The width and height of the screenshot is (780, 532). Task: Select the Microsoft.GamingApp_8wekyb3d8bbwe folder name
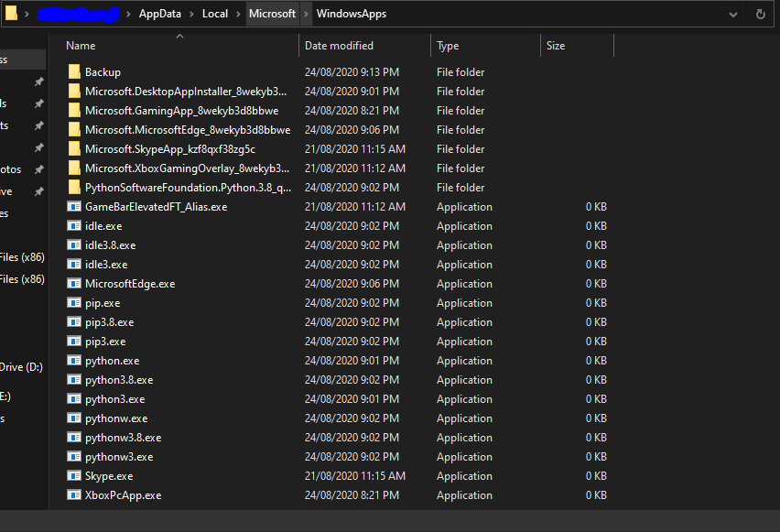181,111
